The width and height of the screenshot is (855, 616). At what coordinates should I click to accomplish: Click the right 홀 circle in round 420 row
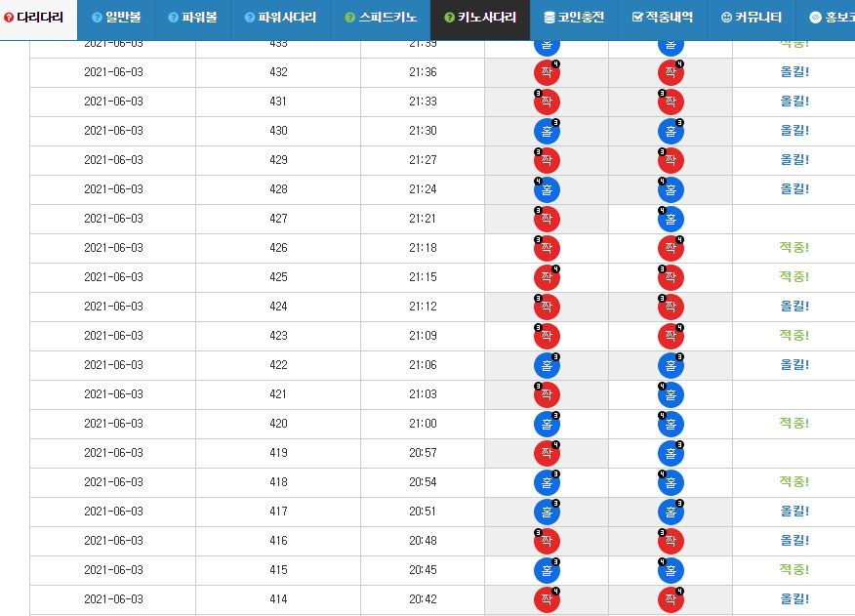pos(671,424)
